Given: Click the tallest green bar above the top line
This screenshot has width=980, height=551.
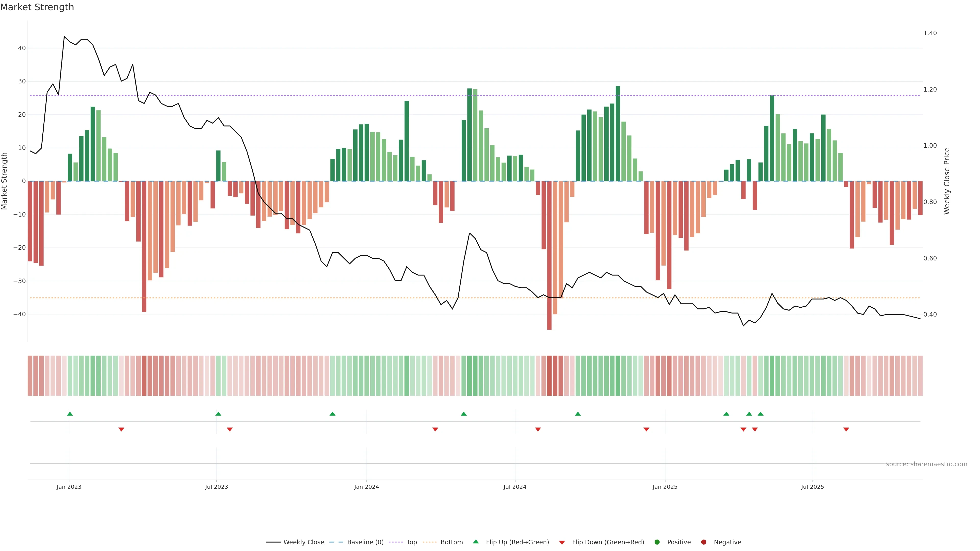Looking at the screenshot, I should [617, 133].
